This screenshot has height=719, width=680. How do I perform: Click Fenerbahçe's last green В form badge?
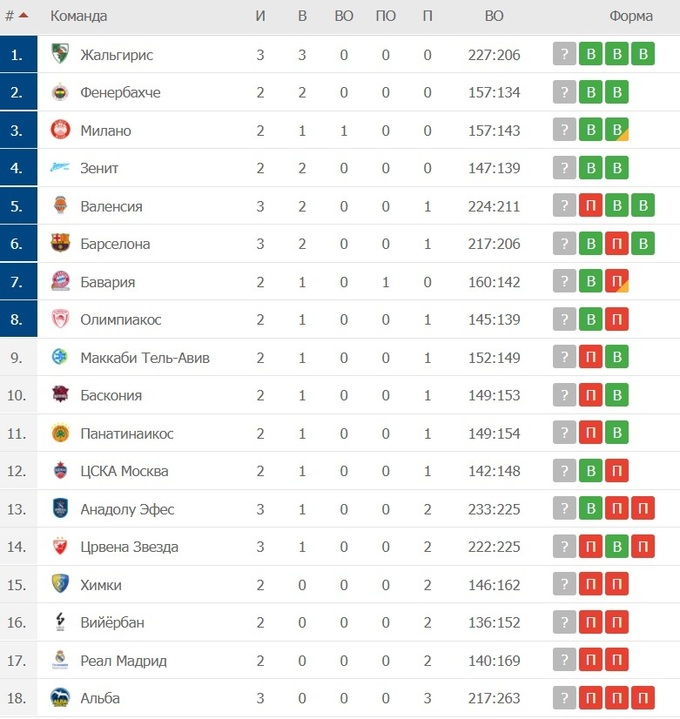click(617, 92)
